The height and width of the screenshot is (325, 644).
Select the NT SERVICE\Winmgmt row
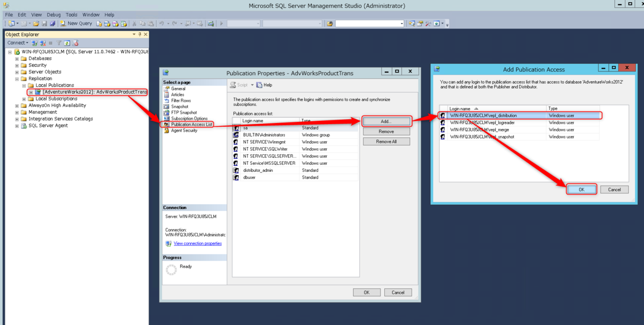(296, 142)
